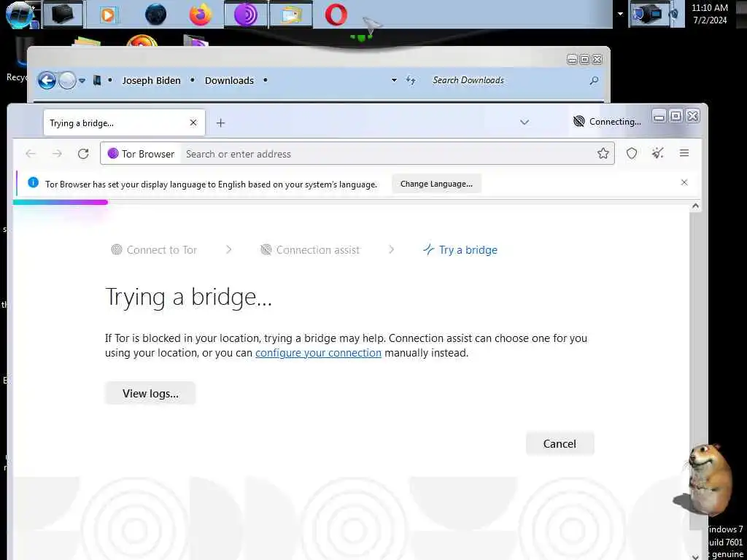This screenshot has width=747, height=560.
Task: Click the Downloads breadcrumb in explorer
Action: (x=229, y=80)
